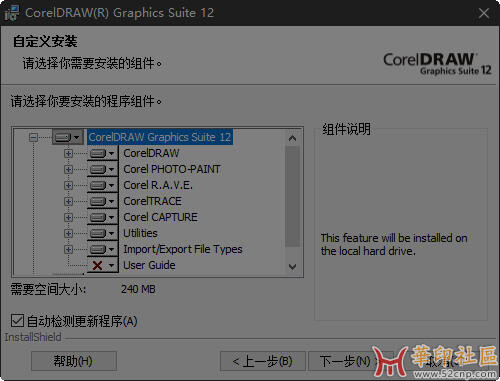Viewport: 500px width, 381px height.
Task: Select the Utilities label
Action: coord(140,233)
